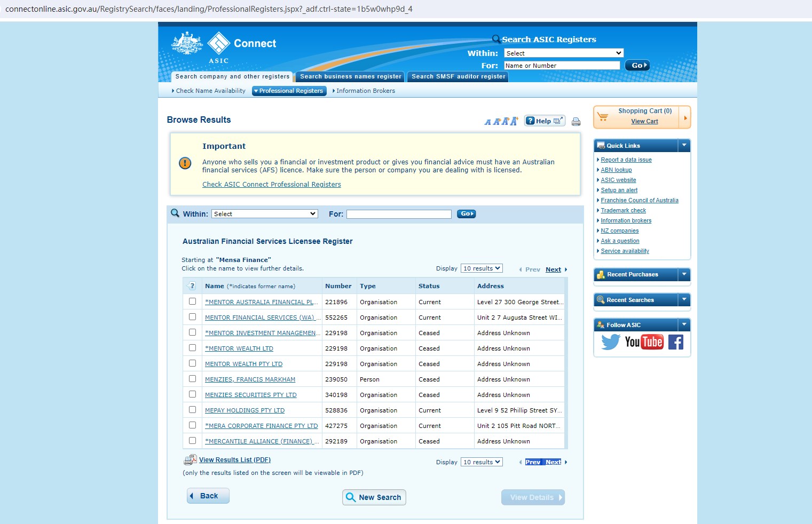This screenshot has height=524, width=812.
Task: Click the View Cart link
Action: (x=644, y=121)
